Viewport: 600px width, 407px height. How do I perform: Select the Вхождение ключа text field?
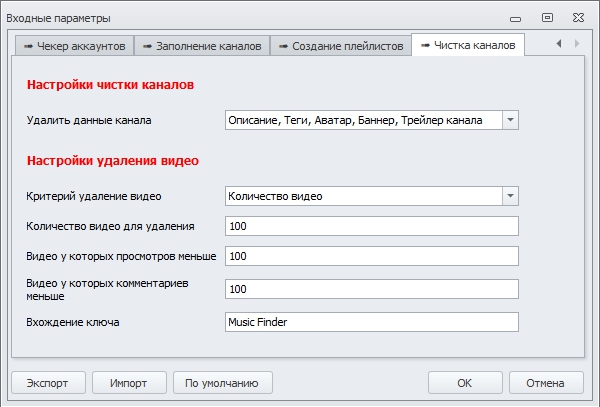point(372,322)
